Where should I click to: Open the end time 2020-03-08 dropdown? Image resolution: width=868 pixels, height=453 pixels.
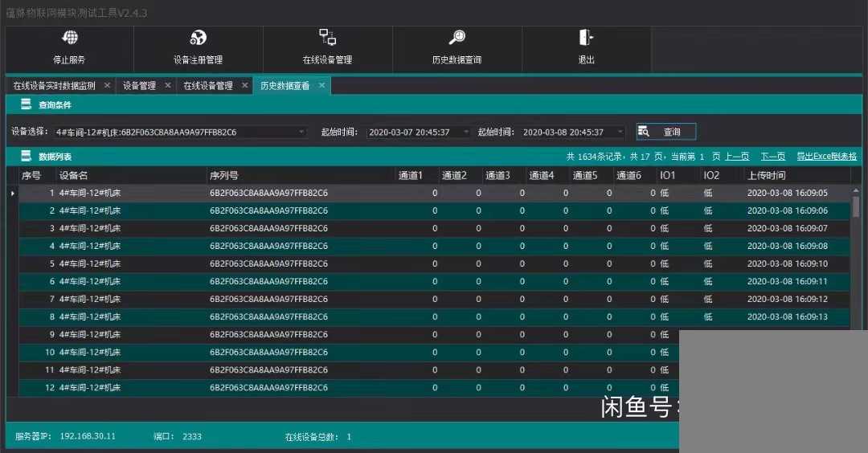(x=620, y=133)
